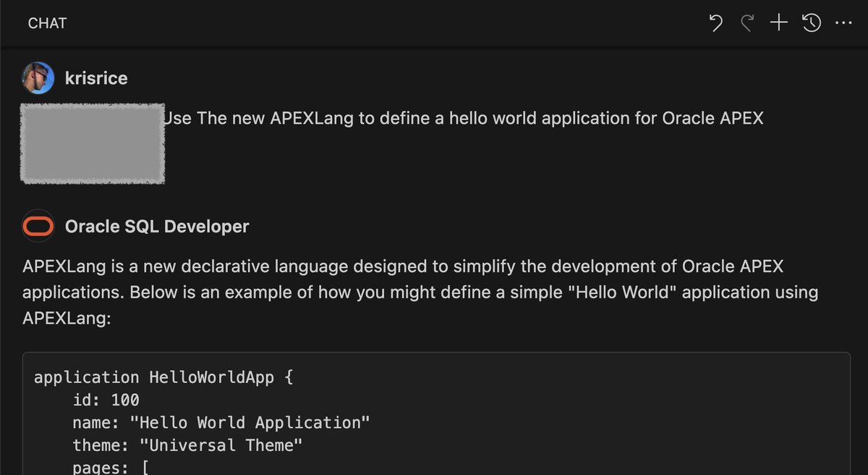Screen dimensions: 868x475
Task: Click the Oracle SQL Developer logo icon
Action: [x=38, y=227]
